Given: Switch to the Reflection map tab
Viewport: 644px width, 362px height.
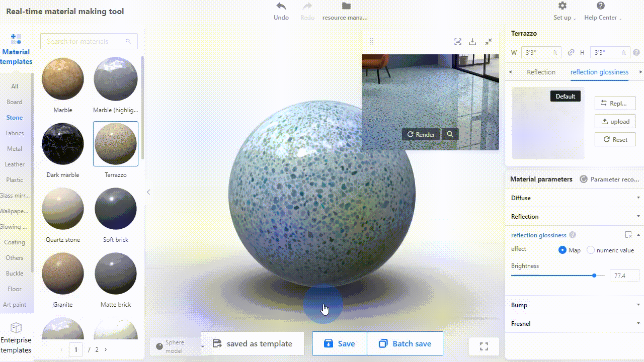Looking at the screenshot, I should [541, 72].
